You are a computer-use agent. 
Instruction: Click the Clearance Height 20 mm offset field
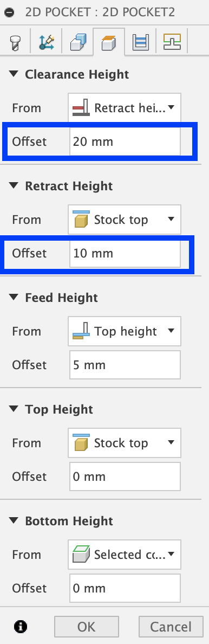[x=125, y=141]
